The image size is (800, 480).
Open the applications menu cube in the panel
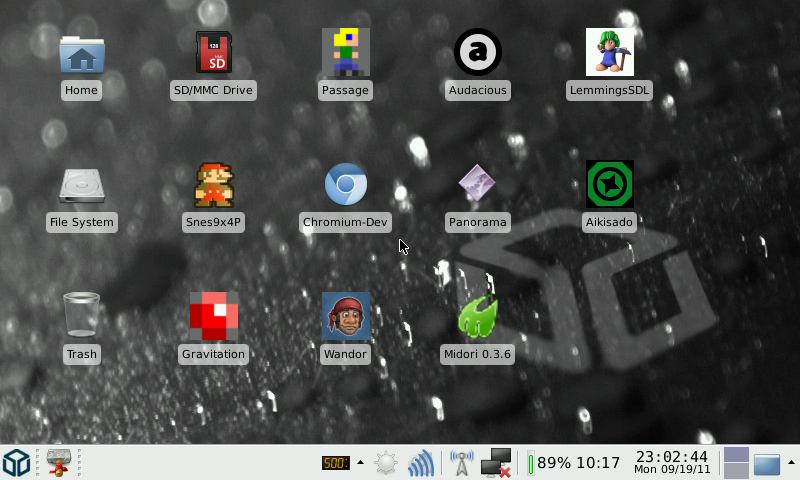click(x=17, y=463)
